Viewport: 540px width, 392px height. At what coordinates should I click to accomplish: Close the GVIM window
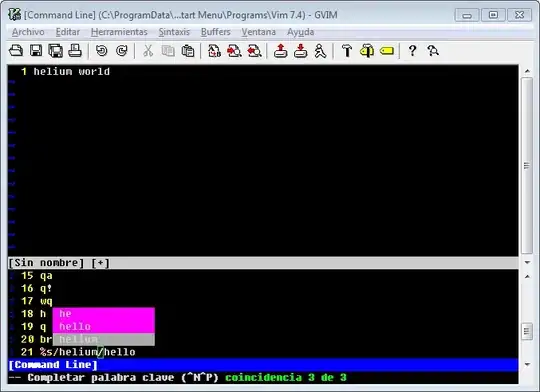click(519, 15)
